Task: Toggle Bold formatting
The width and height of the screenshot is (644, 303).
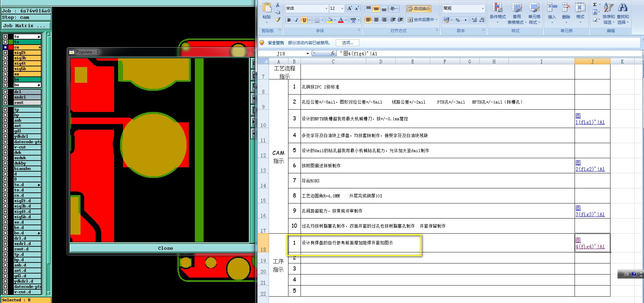Action: point(289,20)
